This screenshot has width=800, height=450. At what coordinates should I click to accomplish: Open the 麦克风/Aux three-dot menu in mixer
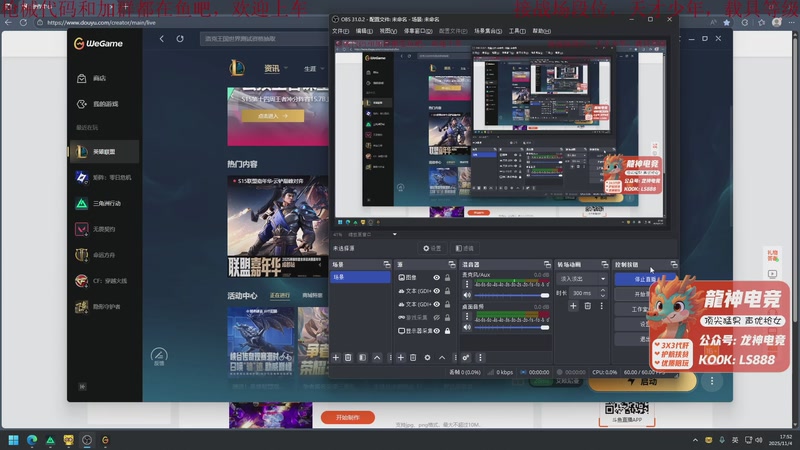click(467, 285)
